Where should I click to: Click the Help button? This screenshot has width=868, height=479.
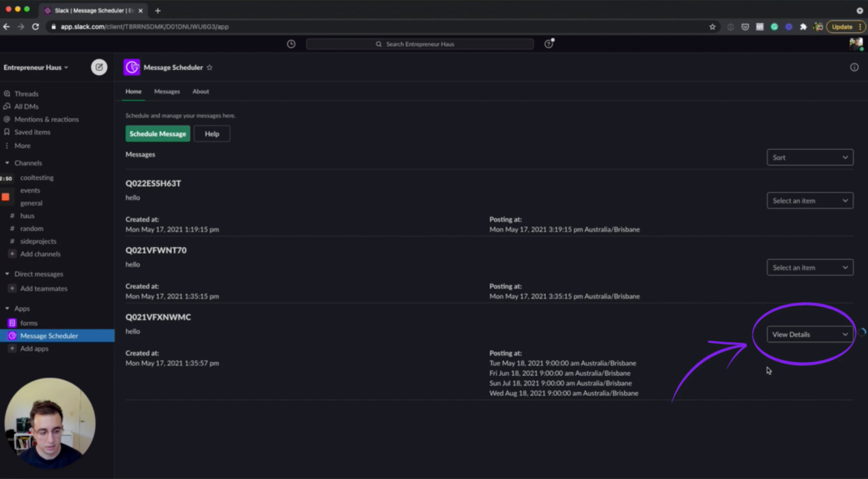pos(212,134)
